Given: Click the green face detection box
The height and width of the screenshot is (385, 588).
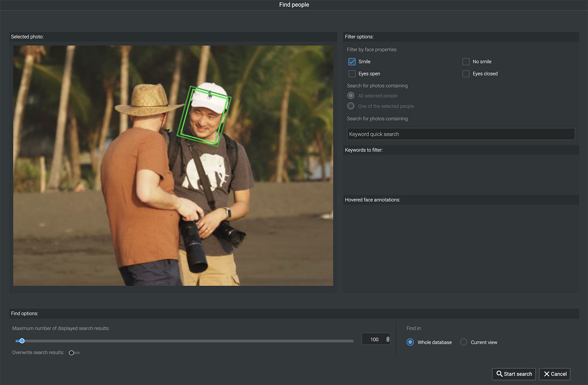Looking at the screenshot, I should (204, 116).
